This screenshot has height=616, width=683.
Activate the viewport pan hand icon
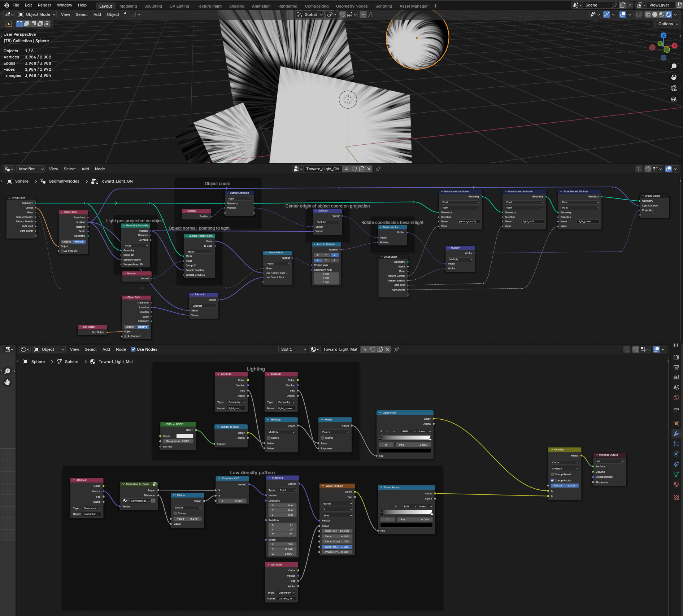[x=674, y=77]
